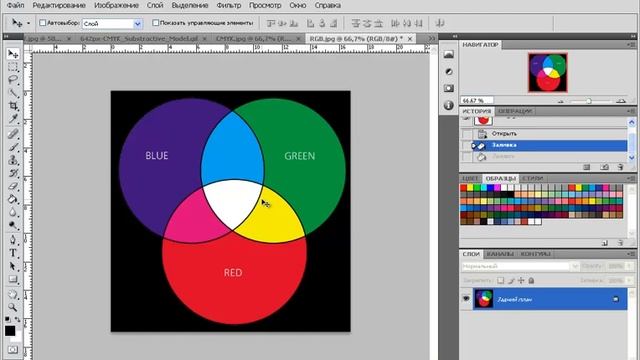Select the Crop tool
640x360 pixels.
13,106
